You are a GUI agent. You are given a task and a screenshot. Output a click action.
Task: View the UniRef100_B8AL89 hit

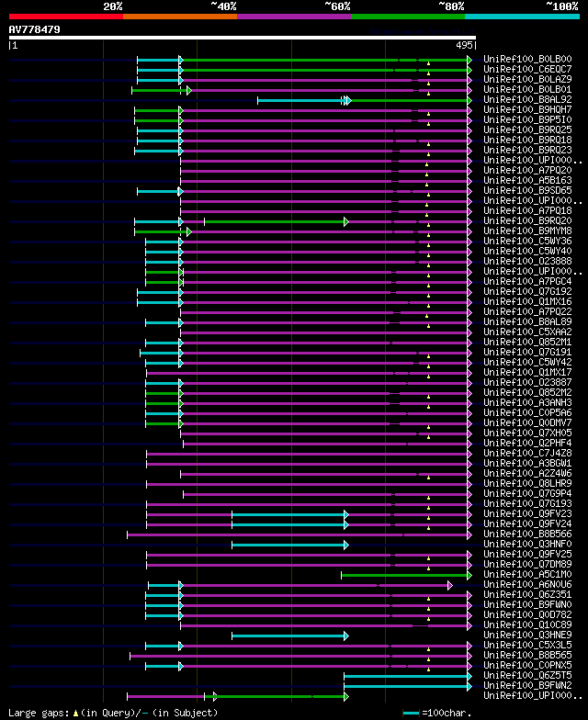(x=527, y=321)
